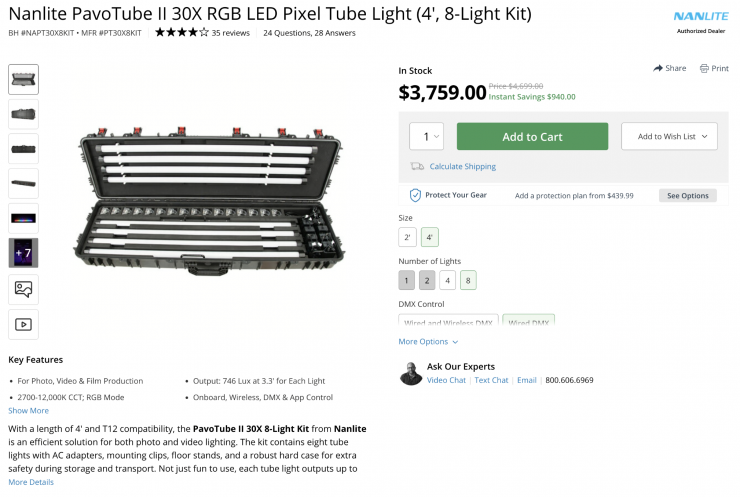
Task: Open the image gallery icon thumbnail
Action: (24, 289)
